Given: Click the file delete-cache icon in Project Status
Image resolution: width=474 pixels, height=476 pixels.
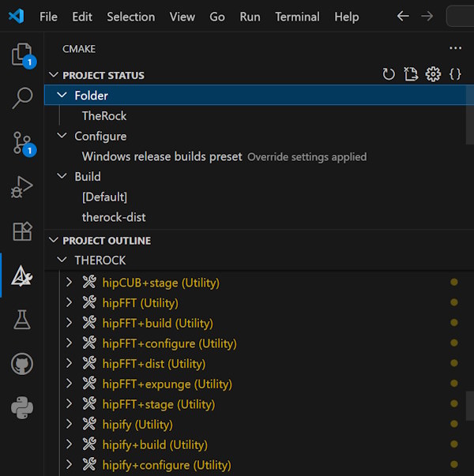Looking at the screenshot, I should 411,74.
